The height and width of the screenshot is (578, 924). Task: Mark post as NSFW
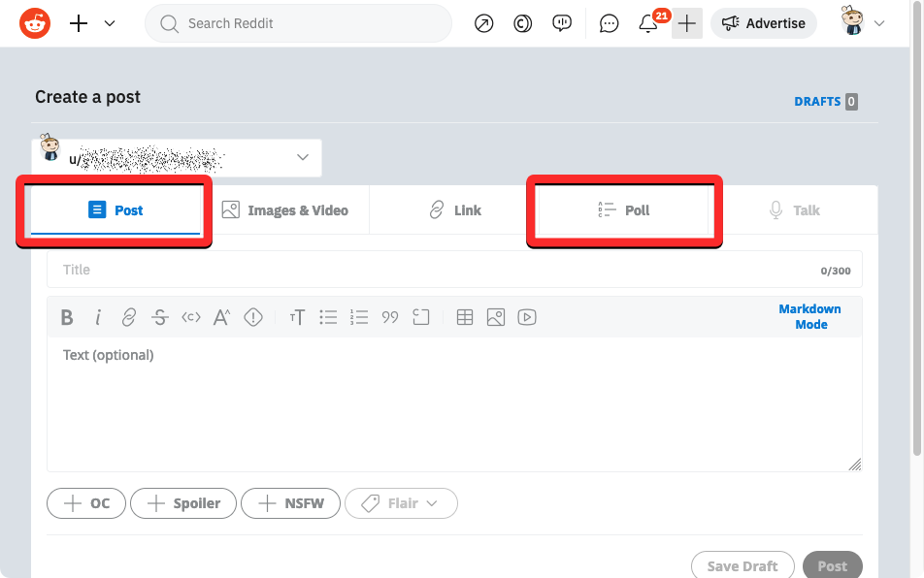coord(290,503)
